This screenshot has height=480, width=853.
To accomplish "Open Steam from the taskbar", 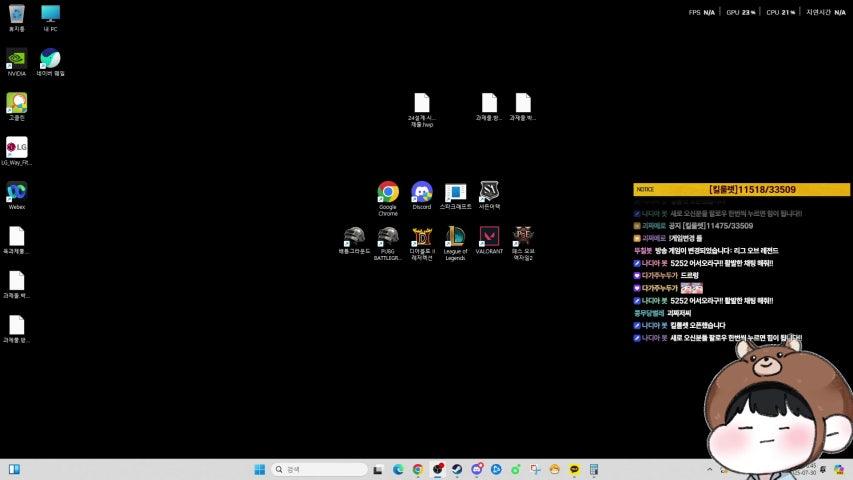I will (457, 469).
